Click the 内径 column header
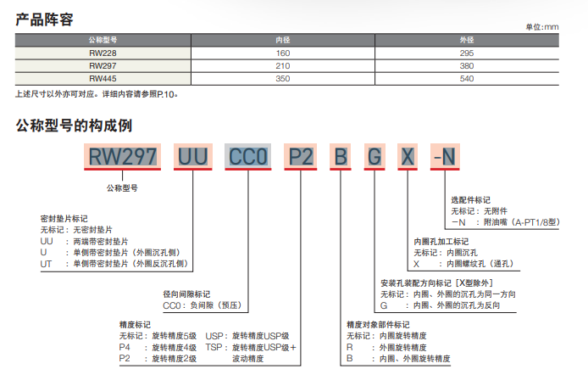 click(x=283, y=40)
